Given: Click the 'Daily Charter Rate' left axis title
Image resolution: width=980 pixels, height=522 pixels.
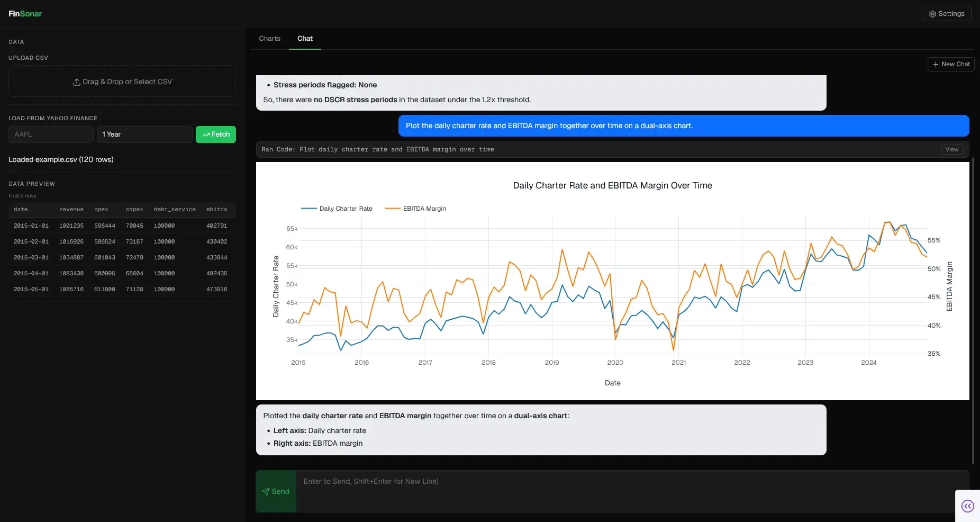Looking at the screenshot, I should (x=276, y=286).
